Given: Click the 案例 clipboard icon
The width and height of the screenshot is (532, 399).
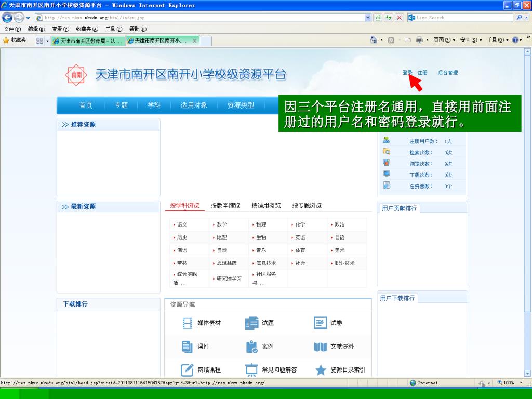Looking at the screenshot, I should click(x=251, y=347).
